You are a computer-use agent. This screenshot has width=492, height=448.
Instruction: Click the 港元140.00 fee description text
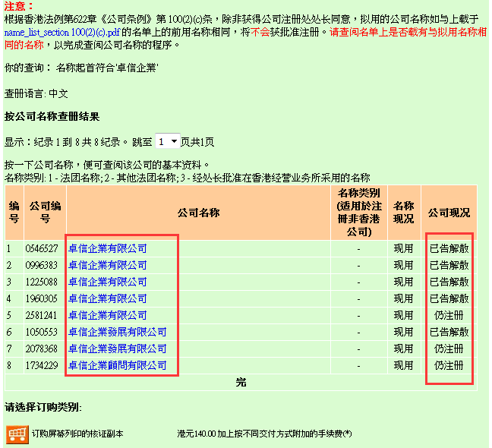pos(264,434)
